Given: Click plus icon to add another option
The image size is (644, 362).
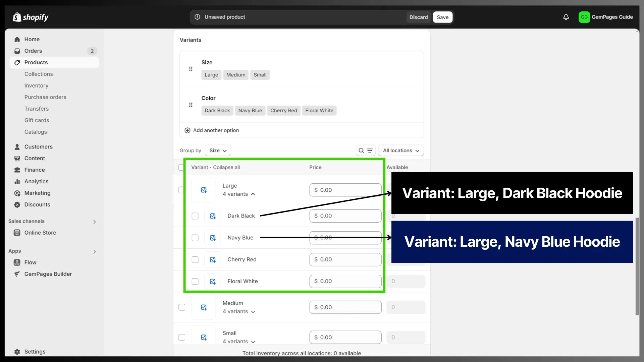Looking at the screenshot, I should coord(187,130).
